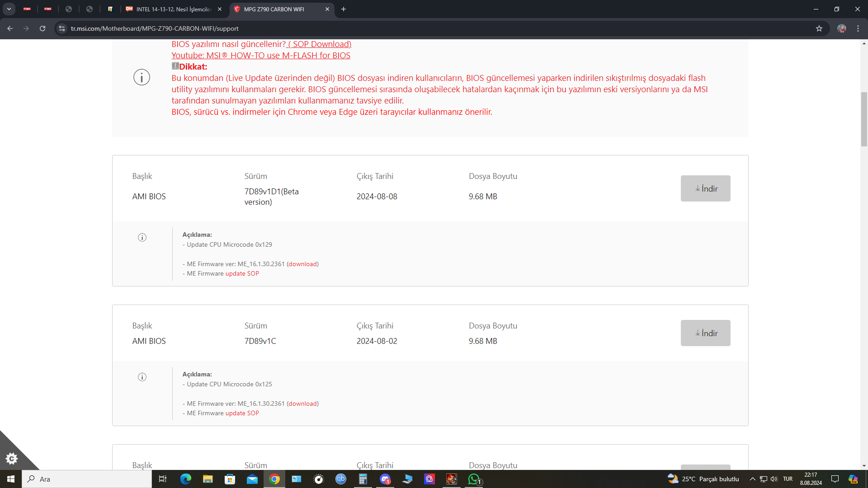Open the Mail app from the taskbar
Image resolution: width=868 pixels, height=488 pixels.
click(x=252, y=479)
